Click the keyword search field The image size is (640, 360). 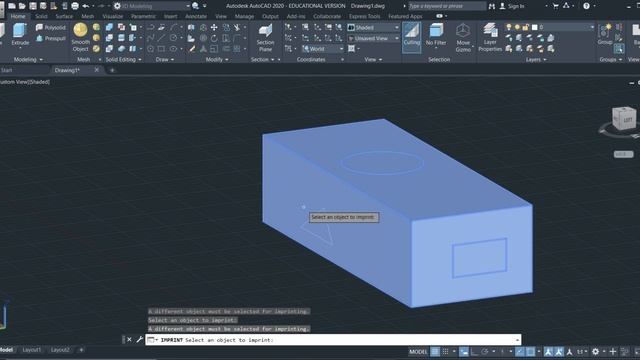(447, 6)
